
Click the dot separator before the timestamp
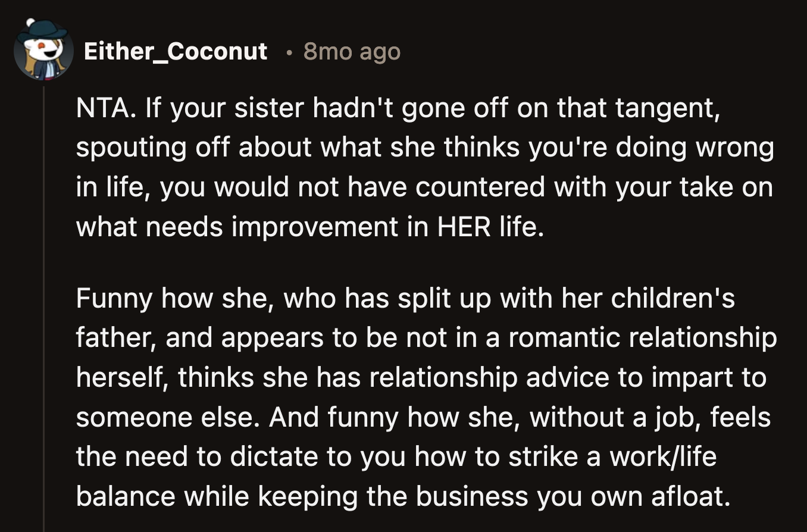[x=289, y=52]
